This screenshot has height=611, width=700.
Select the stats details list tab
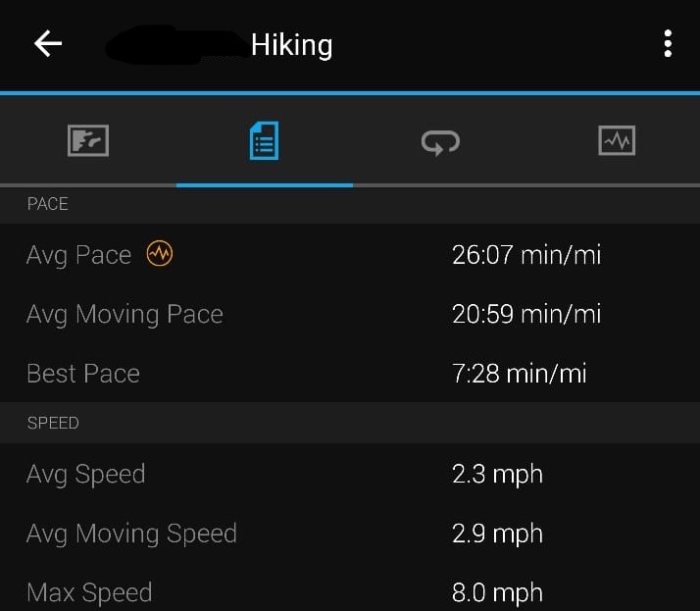tap(264, 141)
